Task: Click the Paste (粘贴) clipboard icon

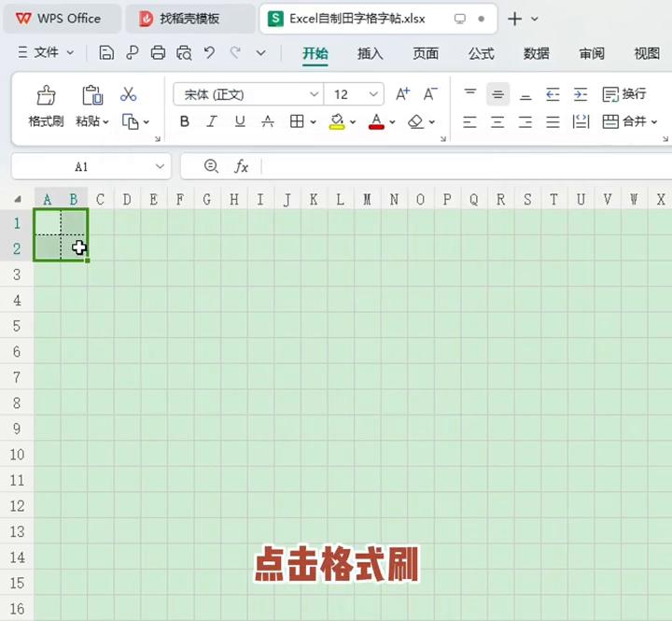Action: pos(92,95)
